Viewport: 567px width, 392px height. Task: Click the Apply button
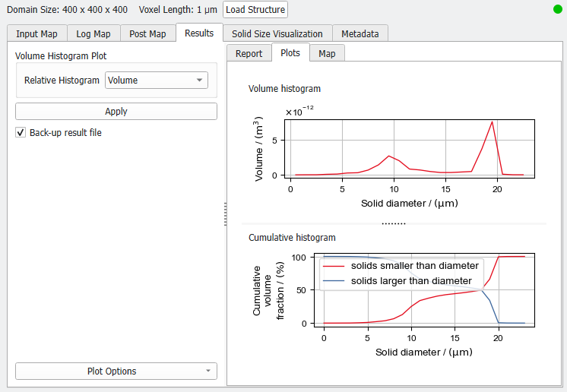116,111
